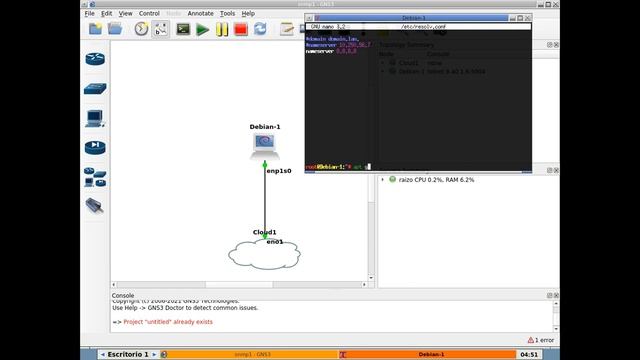This screenshot has height=360, width=640.
Task: Close the Console dock panel
Action: (x=556, y=295)
